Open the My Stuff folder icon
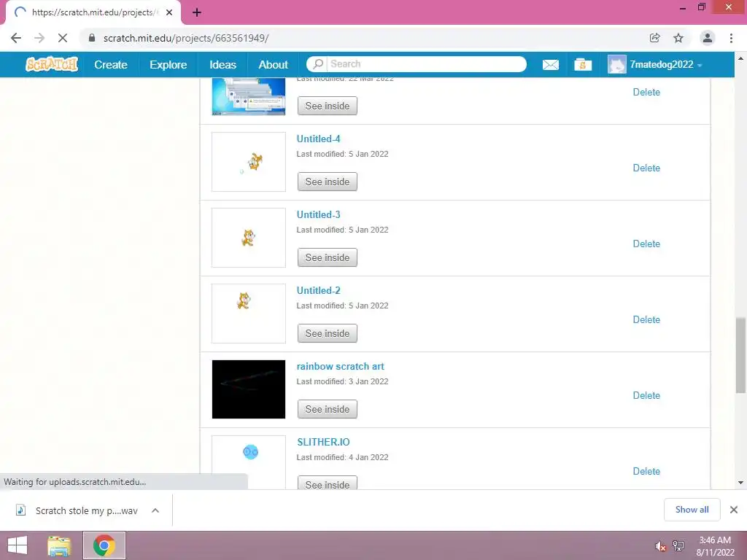 (x=583, y=64)
